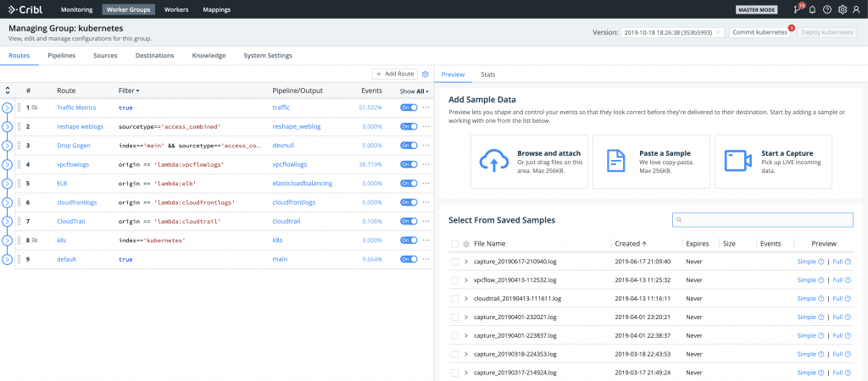Image resolution: width=868 pixels, height=381 pixels.
Task: Open the Show All filter dropdown
Action: (415, 91)
